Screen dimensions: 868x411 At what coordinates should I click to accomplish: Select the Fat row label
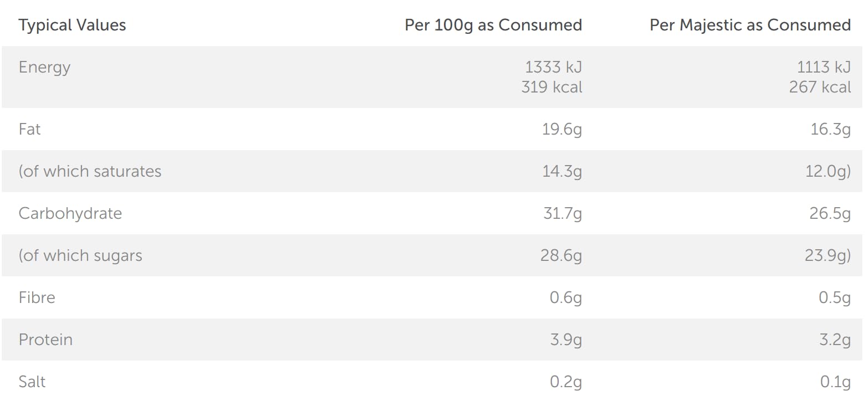(x=30, y=129)
